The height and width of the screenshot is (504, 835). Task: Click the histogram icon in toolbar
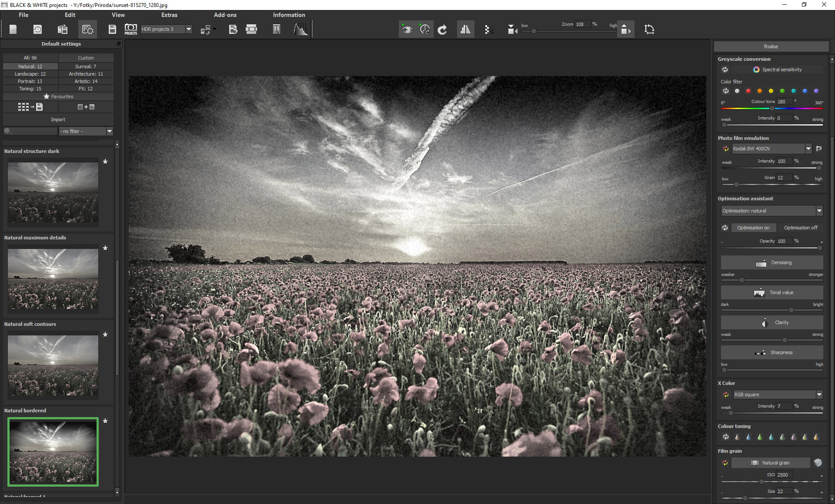[301, 29]
